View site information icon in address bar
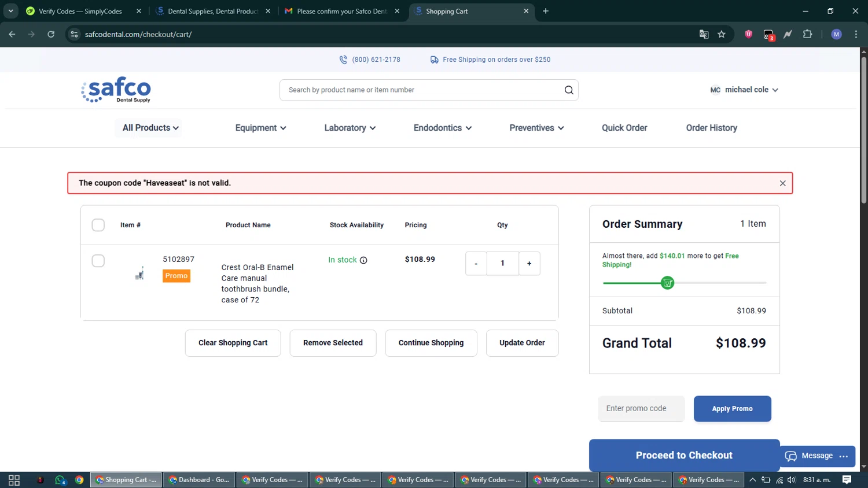Image resolution: width=868 pixels, height=488 pixels. coord(74,34)
